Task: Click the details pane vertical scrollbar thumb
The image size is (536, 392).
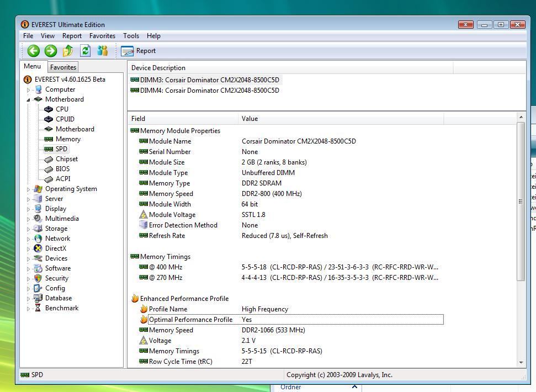Action: [521, 202]
